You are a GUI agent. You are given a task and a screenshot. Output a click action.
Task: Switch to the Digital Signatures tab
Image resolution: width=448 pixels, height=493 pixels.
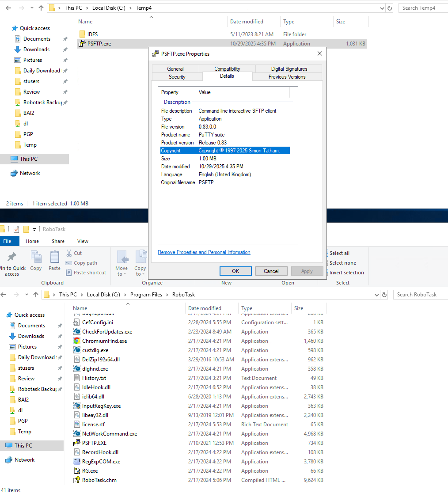pyautogui.click(x=289, y=69)
